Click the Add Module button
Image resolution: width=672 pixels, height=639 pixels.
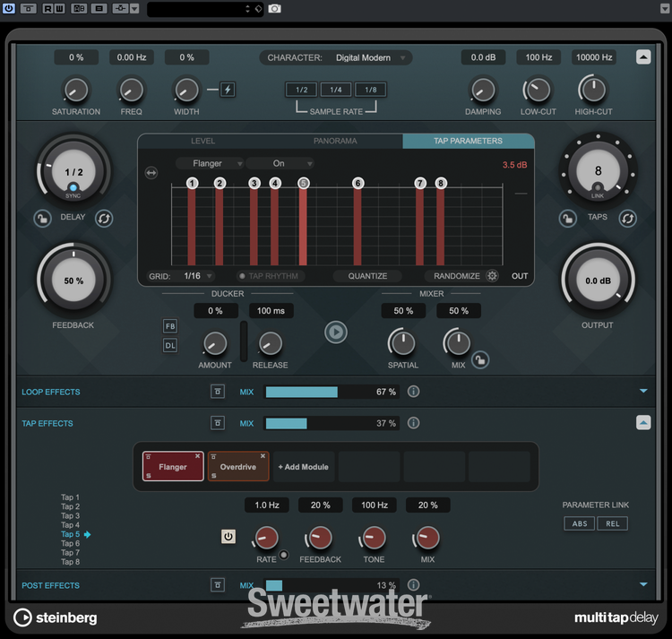303,467
